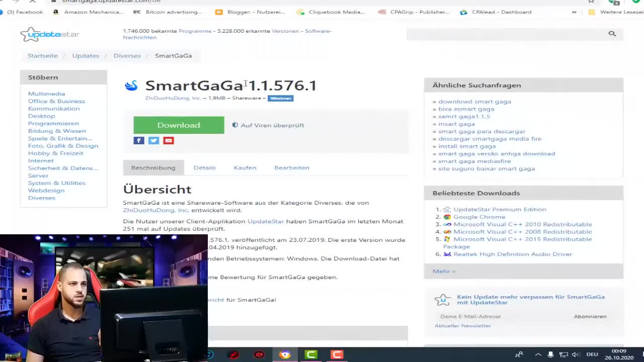The width and height of the screenshot is (644, 362).
Task: Browse Multimedia category
Action: 46,94
